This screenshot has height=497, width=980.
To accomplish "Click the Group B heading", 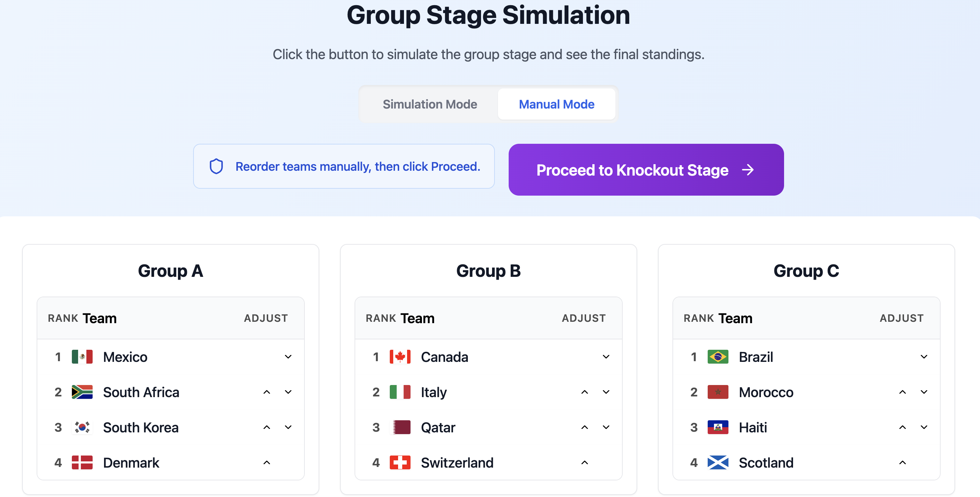I will click(x=489, y=271).
